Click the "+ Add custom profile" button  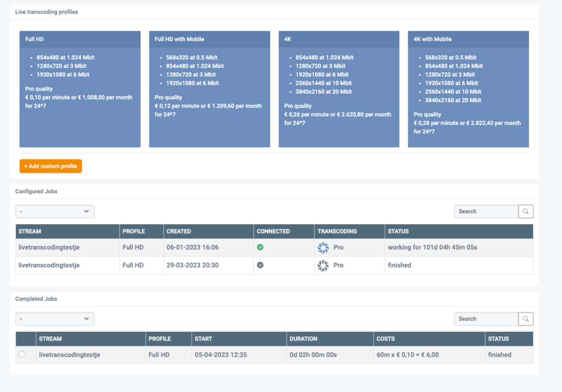[x=50, y=166]
